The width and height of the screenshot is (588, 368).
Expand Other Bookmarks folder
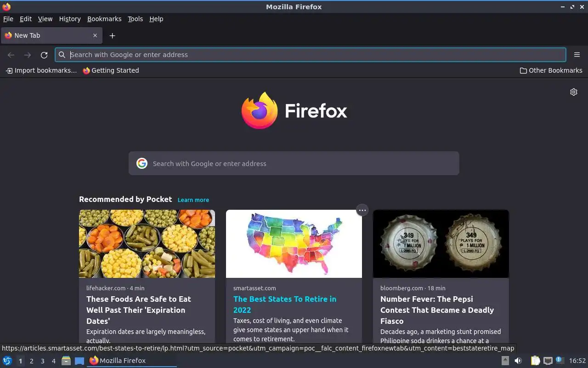[551, 70]
